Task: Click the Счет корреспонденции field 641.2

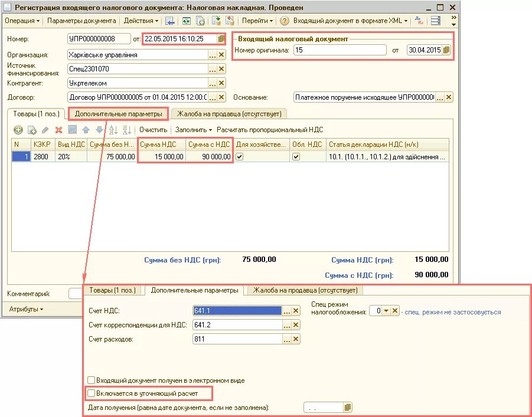Action: pyautogui.click(x=237, y=325)
